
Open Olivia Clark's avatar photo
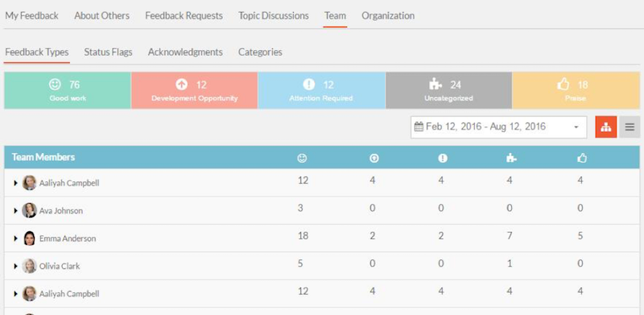[x=29, y=266]
